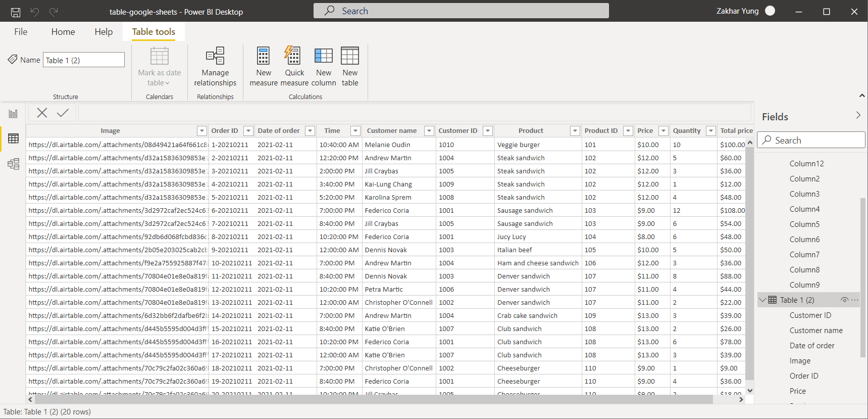Screen dimensions: 868x419
Task: Switch to Model view in sidebar
Action: tap(13, 164)
